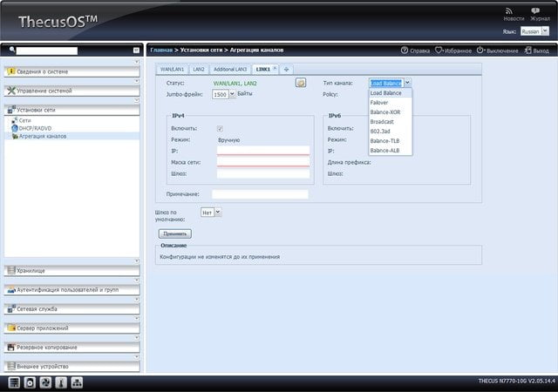Select the DHCP/RADVD tree item
Image resolution: width=558 pixels, height=392 pixels.
(x=35, y=128)
